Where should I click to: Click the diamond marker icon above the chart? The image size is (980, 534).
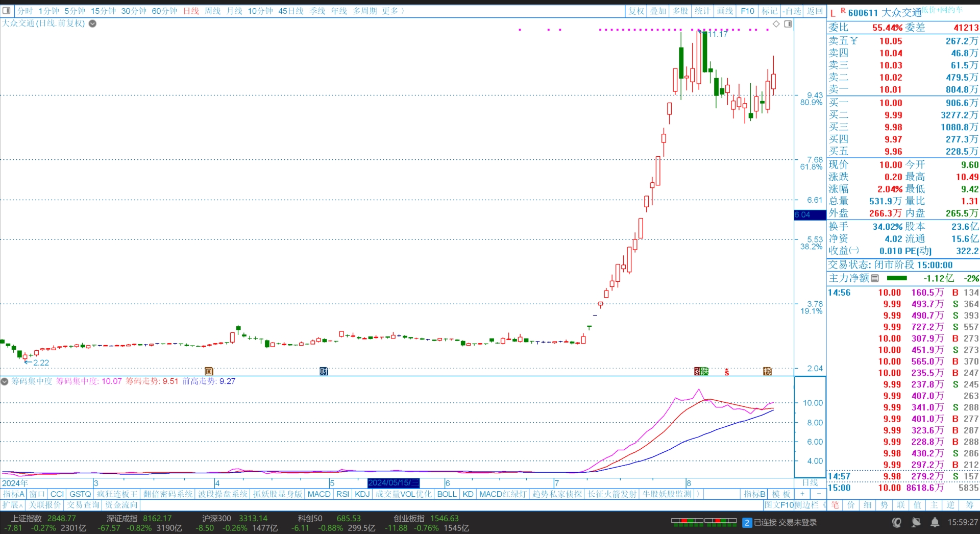coord(776,24)
